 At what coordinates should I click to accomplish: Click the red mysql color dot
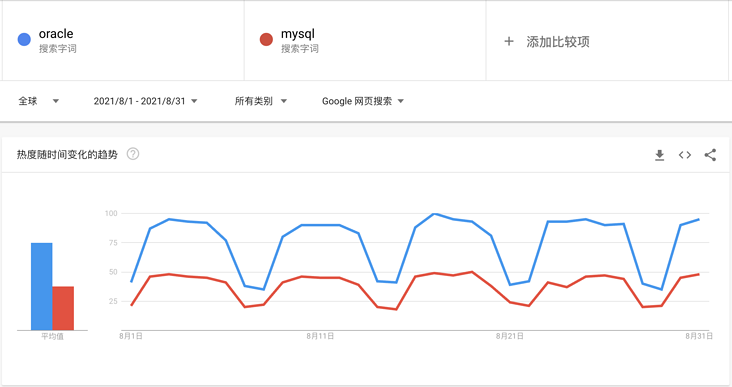pyautogui.click(x=266, y=39)
